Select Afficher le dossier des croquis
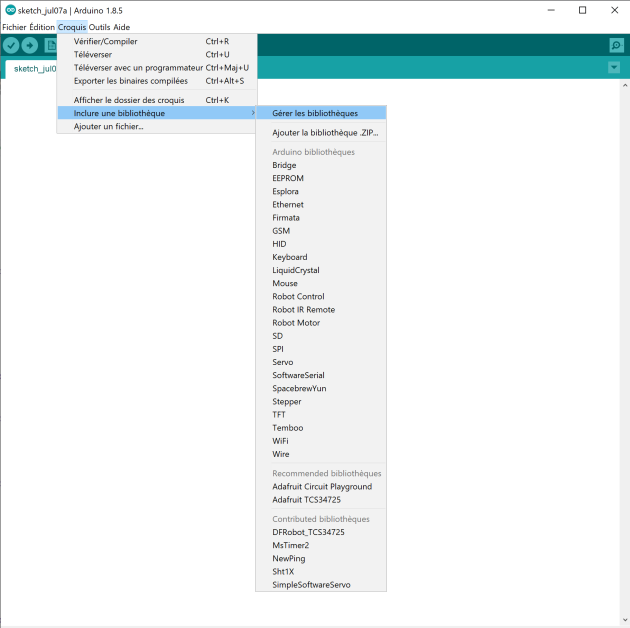 pyautogui.click(x=157, y=100)
